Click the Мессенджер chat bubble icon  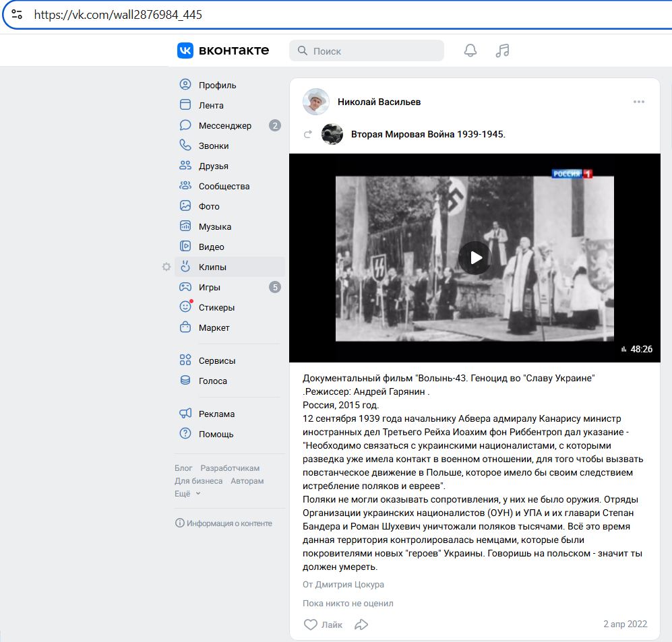coord(185,125)
